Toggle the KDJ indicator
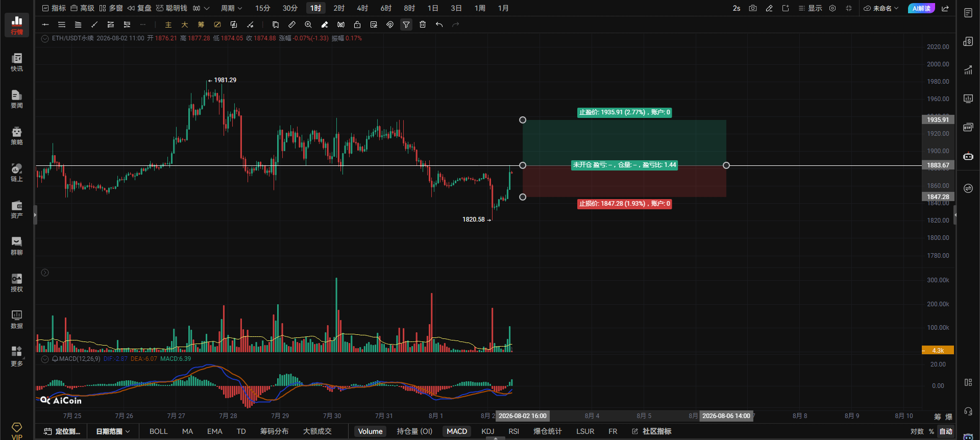The width and height of the screenshot is (980, 440). (x=488, y=431)
